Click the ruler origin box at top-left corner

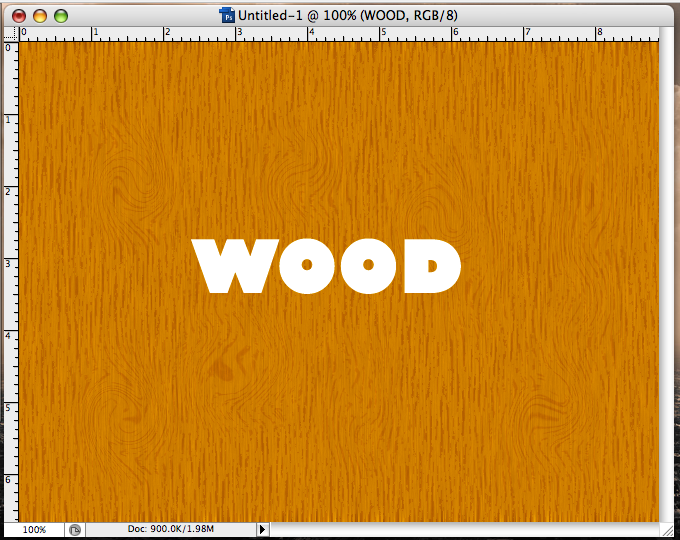pyautogui.click(x=11, y=34)
